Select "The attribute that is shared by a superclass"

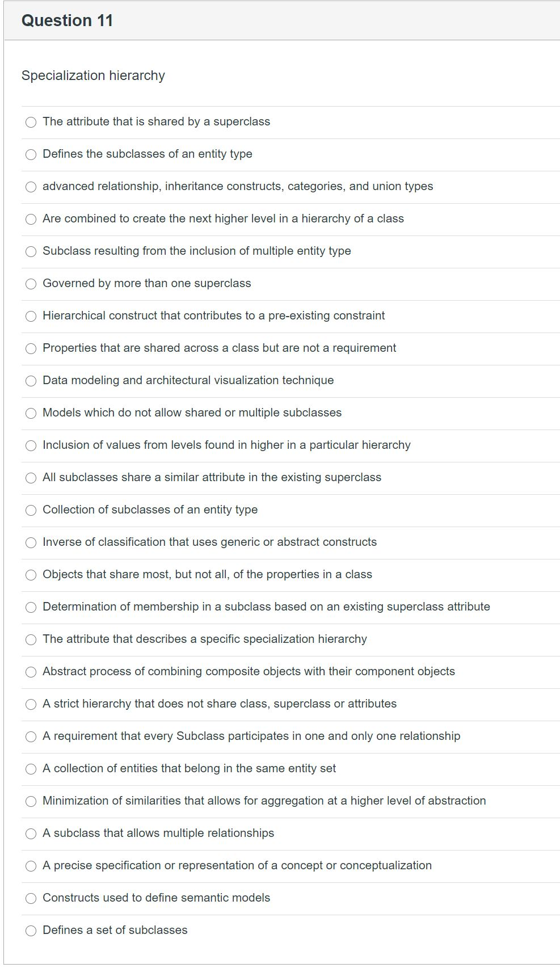30,121
